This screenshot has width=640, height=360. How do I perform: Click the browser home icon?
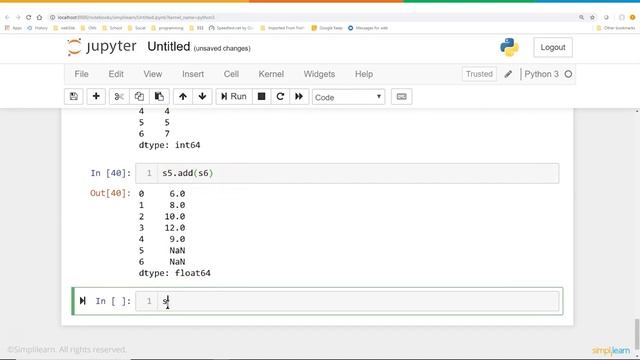(39, 18)
